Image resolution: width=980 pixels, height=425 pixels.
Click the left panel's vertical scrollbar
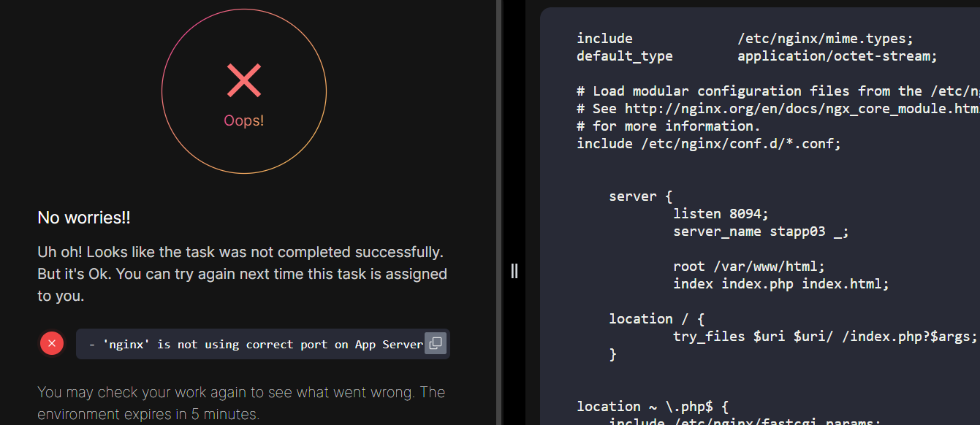499,212
